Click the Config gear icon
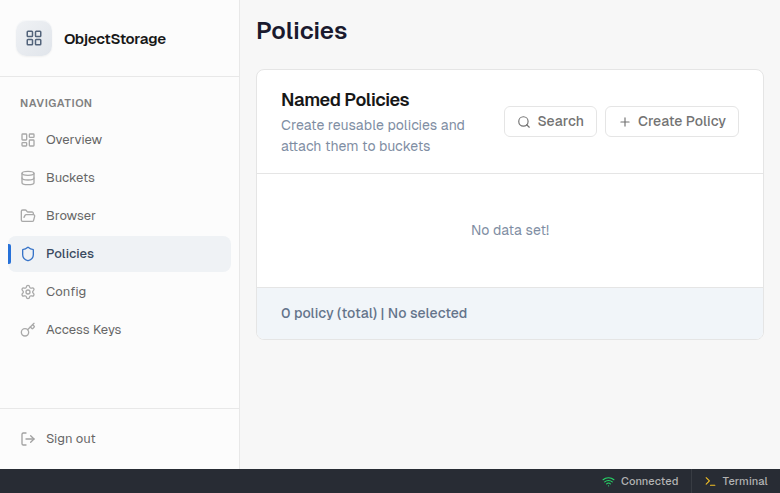Viewport: 780px width, 493px height. [28, 292]
